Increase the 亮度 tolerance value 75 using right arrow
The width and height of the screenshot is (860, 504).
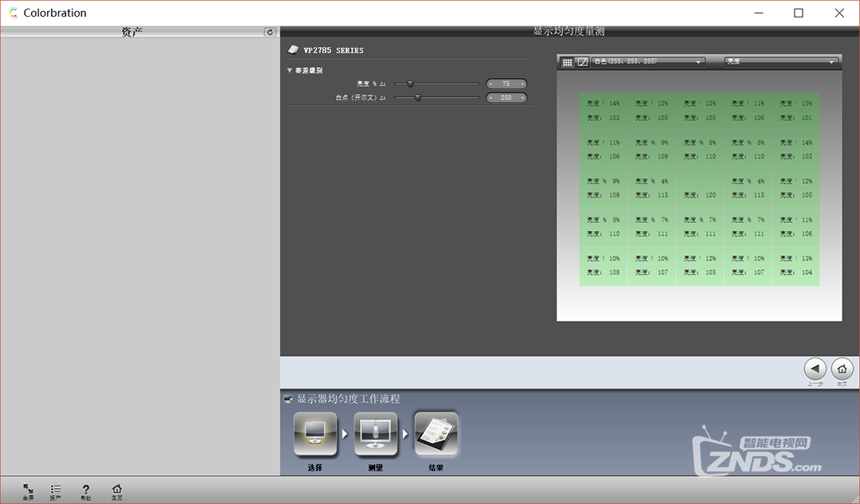(x=522, y=84)
